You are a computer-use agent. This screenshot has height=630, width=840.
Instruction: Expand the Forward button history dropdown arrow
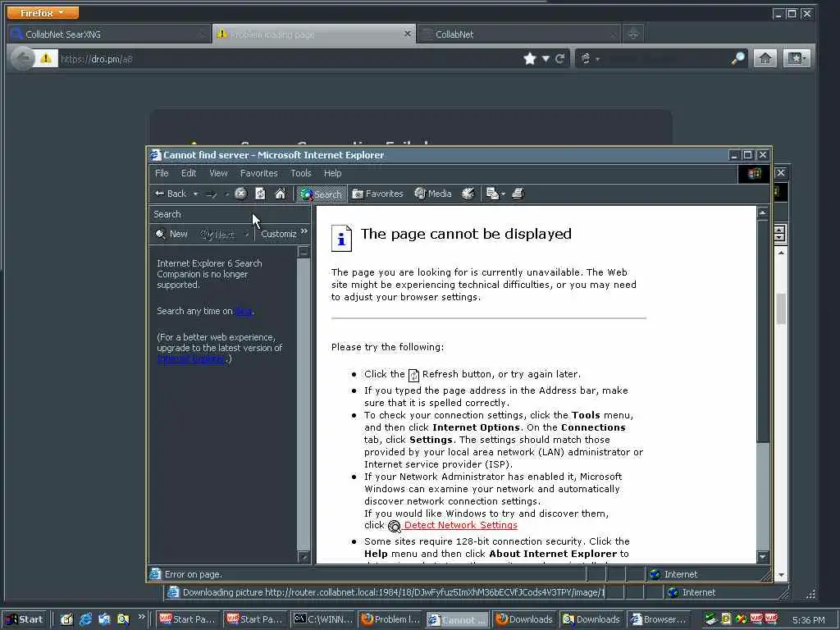pos(226,194)
